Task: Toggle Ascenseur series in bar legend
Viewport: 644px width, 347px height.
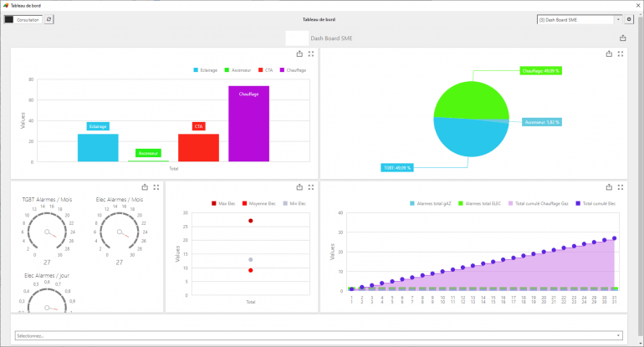Action: click(238, 70)
